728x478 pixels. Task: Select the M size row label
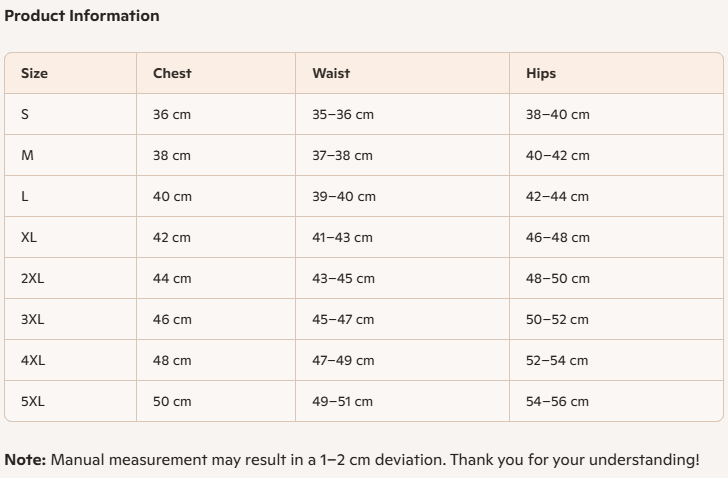click(27, 155)
